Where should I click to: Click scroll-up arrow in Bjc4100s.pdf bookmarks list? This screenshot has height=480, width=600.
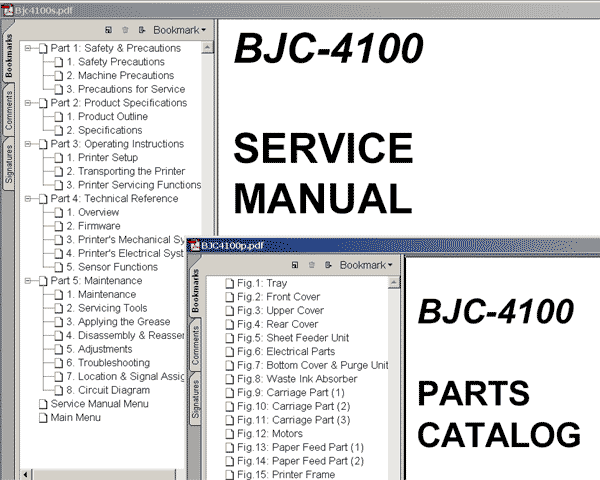207,47
